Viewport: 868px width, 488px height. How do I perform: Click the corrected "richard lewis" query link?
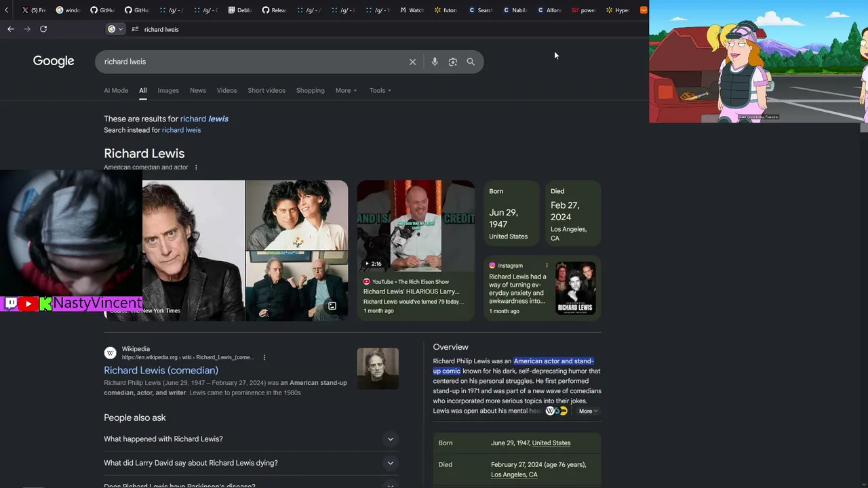tap(204, 119)
